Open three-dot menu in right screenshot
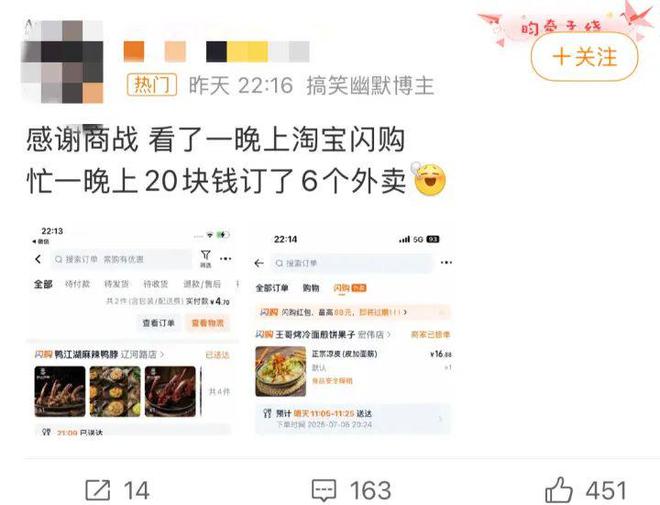The image size is (660, 505). (x=446, y=263)
